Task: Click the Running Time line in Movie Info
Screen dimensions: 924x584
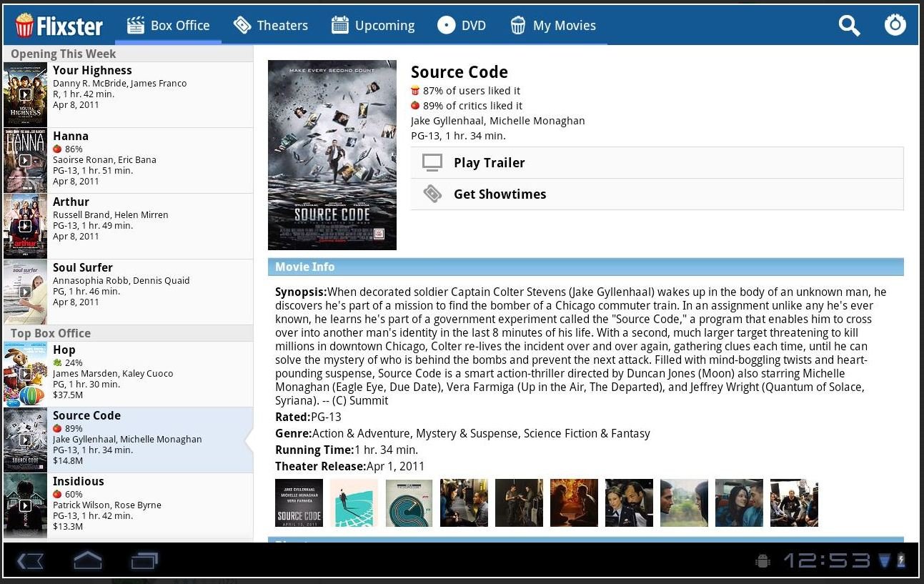Action: pos(347,450)
